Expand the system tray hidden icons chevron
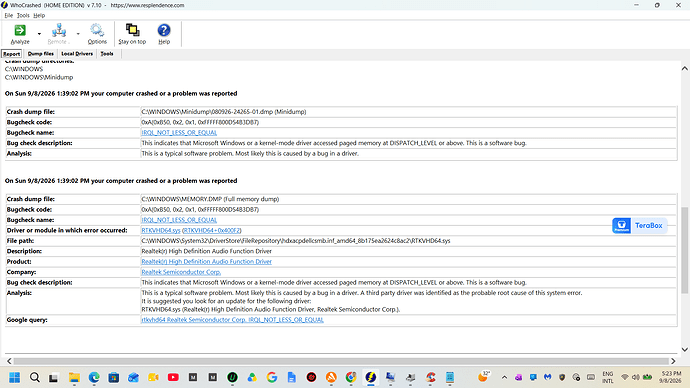 (504, 377)
